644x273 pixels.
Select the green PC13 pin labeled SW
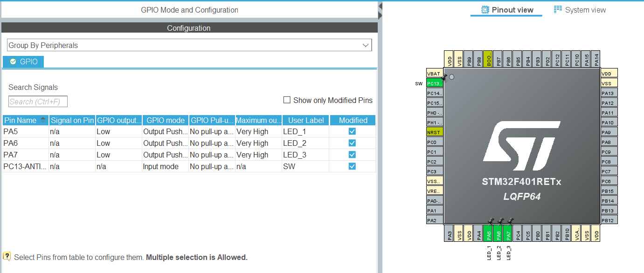point(434,83)
